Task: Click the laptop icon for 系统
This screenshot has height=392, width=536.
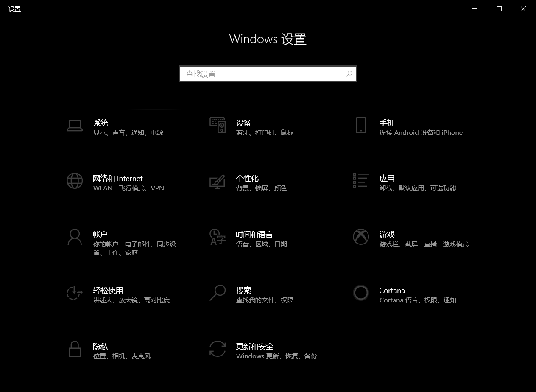Action: point(75,126)
